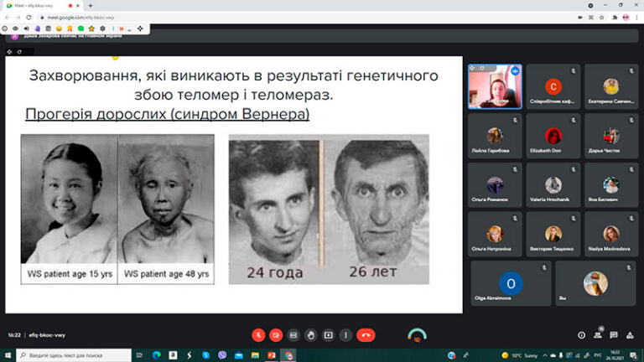Unmute the microphone in the call
The height and width of the screenshot is (362, 644).
tap(259, 335)
